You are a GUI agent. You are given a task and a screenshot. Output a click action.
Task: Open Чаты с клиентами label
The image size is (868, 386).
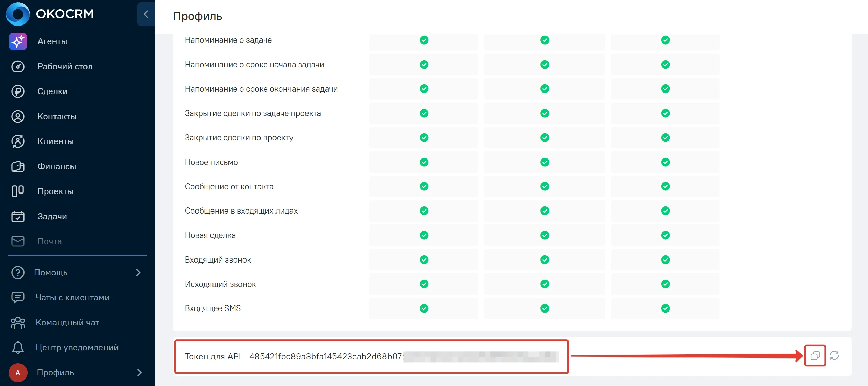point(73,298)
